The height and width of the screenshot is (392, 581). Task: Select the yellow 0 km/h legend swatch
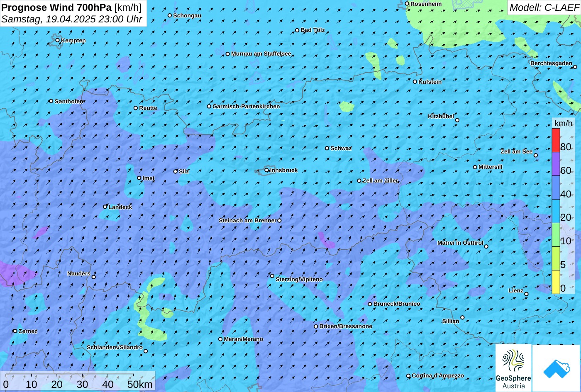[556, 282]
